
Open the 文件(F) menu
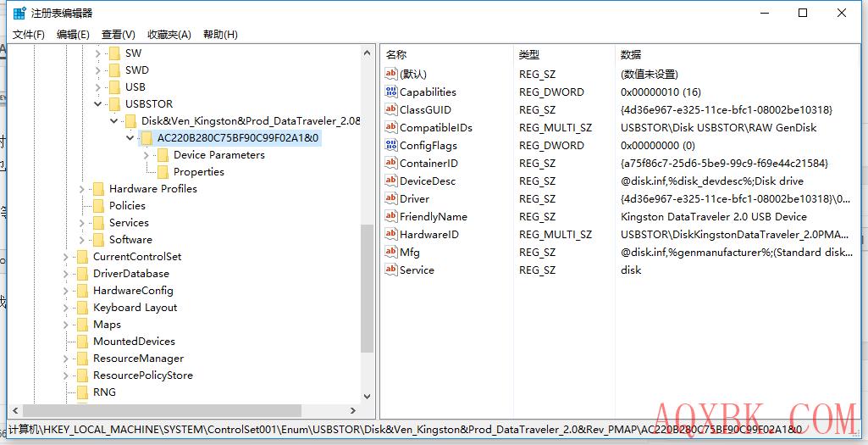click(28, 35)
